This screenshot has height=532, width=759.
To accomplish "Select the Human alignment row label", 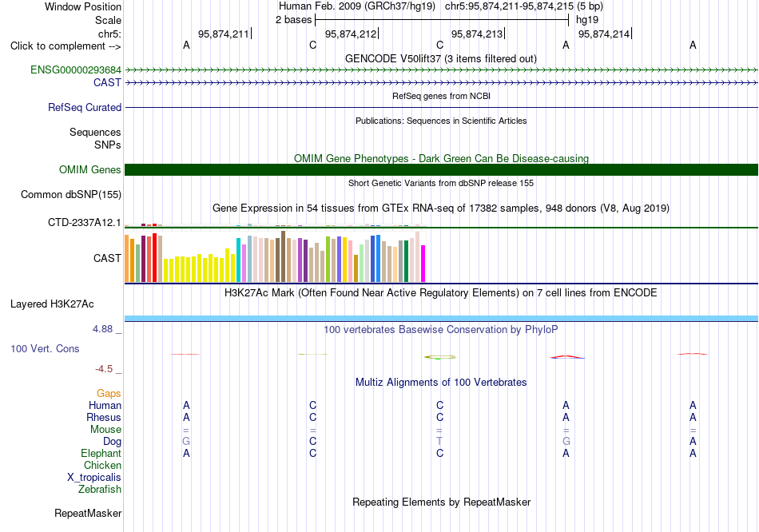I will [105, 406].
